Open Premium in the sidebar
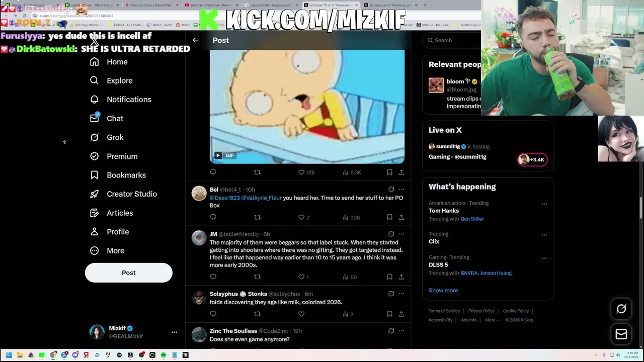This screenshot has width=644, height=362. [x=114, y=156]
